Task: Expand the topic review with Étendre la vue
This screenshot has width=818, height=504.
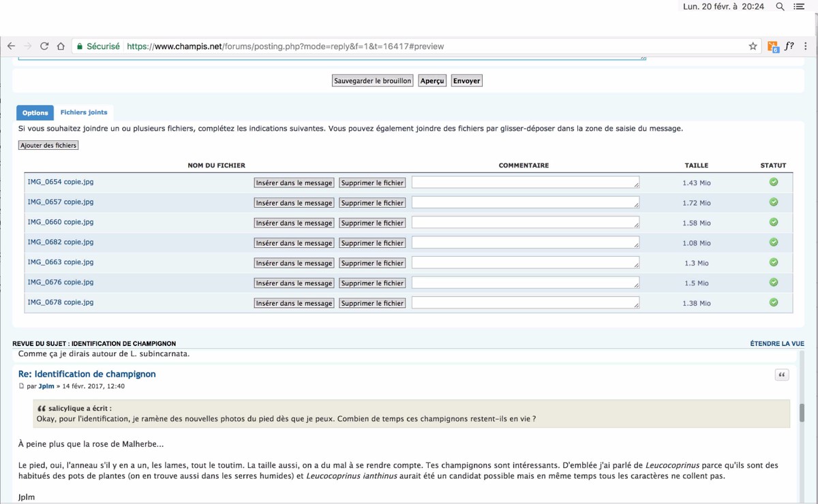Action: [777, 344]
